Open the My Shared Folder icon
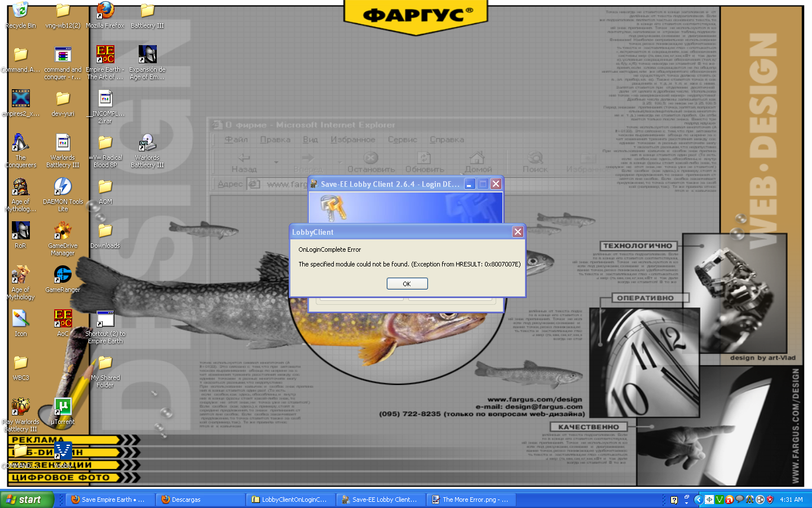This screenshot has width=812, height=508. 105,363
